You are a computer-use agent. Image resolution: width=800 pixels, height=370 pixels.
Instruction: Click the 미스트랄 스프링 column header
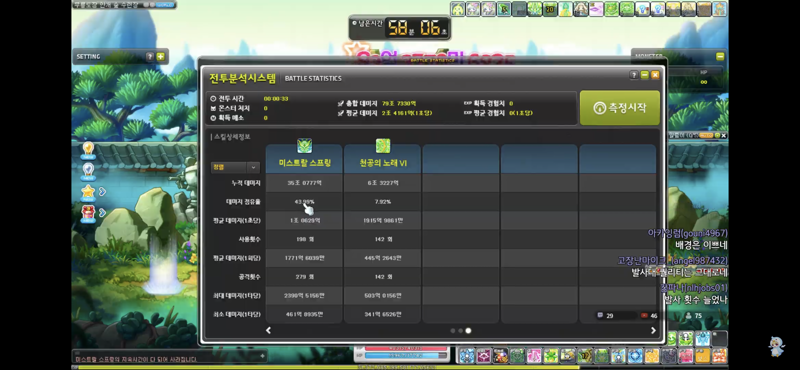click(x=305, y=163)
